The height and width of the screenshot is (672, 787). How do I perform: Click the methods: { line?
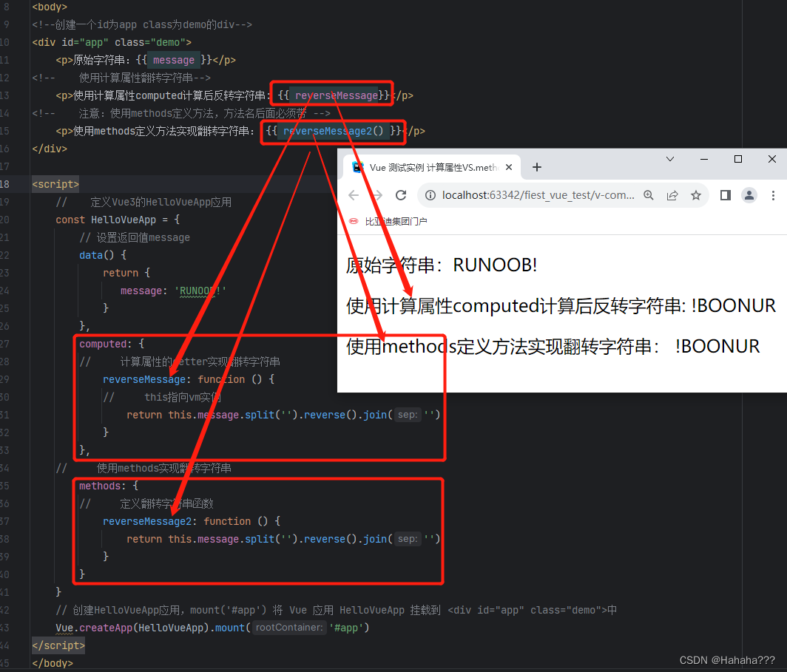(109, 486)
